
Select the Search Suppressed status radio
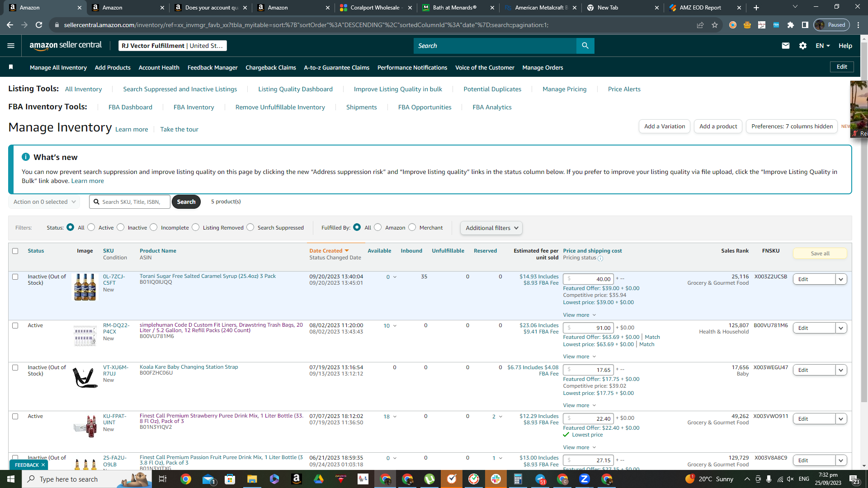tap(250, 227)
